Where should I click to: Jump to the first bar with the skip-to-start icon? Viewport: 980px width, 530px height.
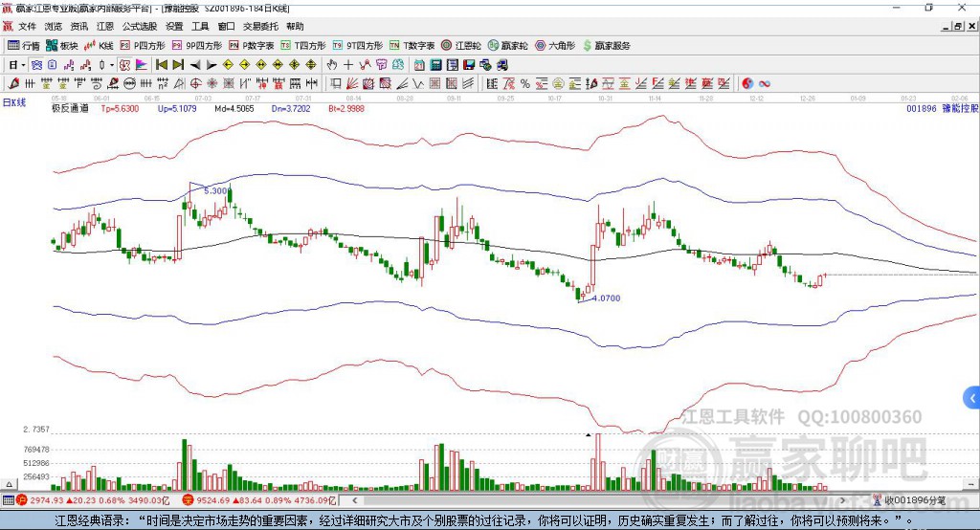point(161,65)
